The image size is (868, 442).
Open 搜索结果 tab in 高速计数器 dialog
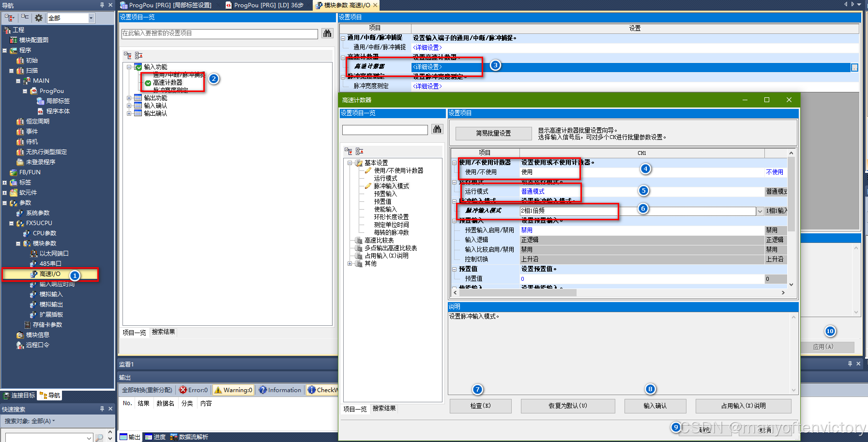point(384,409)
